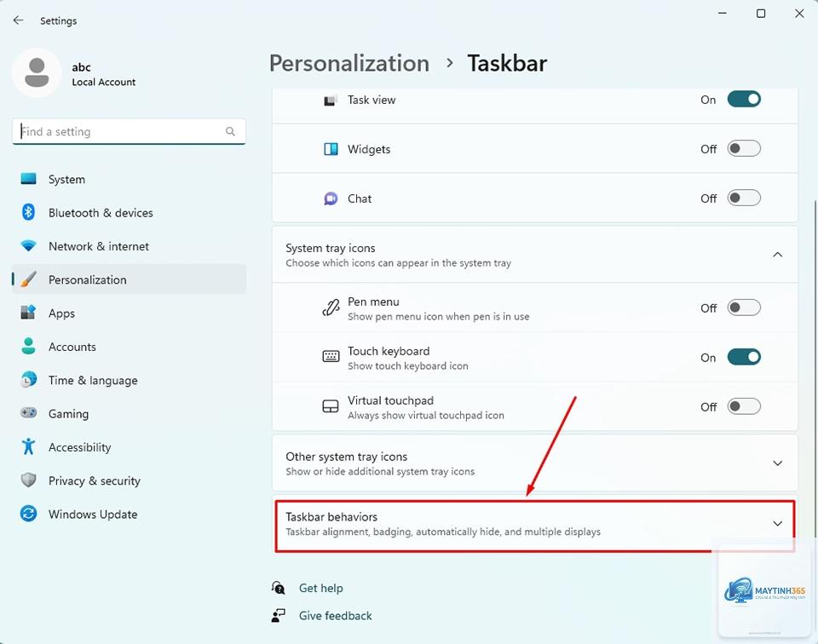Click the Bluetooth icon in sidebar

pyautogui.click(x=28, y=212)
